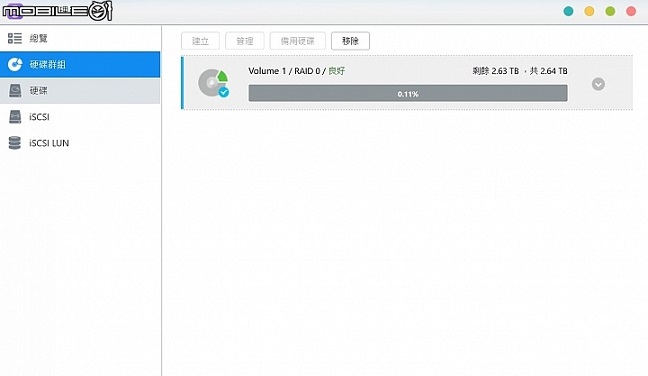Click the 硬碟 hard disk icon in sidebar
The height and width of the screenshot is (376, 648).
pyautogui.click(x=15, y=90)
